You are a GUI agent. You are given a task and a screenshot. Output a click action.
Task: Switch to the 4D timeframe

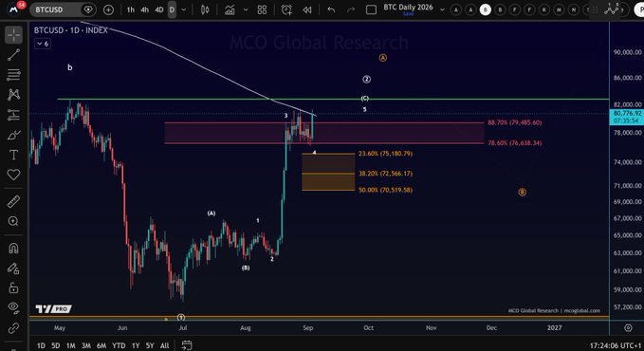(159, 9)
